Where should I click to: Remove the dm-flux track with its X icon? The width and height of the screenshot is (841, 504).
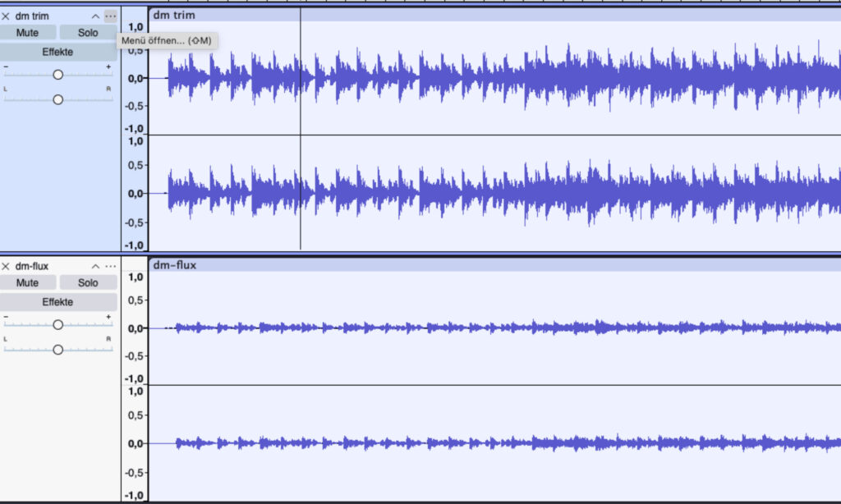click(x=7, y=266)
